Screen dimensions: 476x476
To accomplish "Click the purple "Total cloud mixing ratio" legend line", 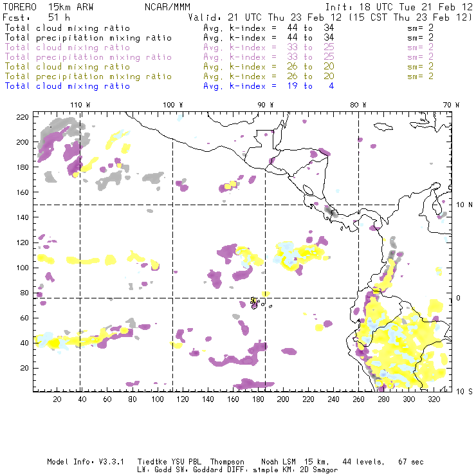I will pyautogui.click(x=68, y=48).
